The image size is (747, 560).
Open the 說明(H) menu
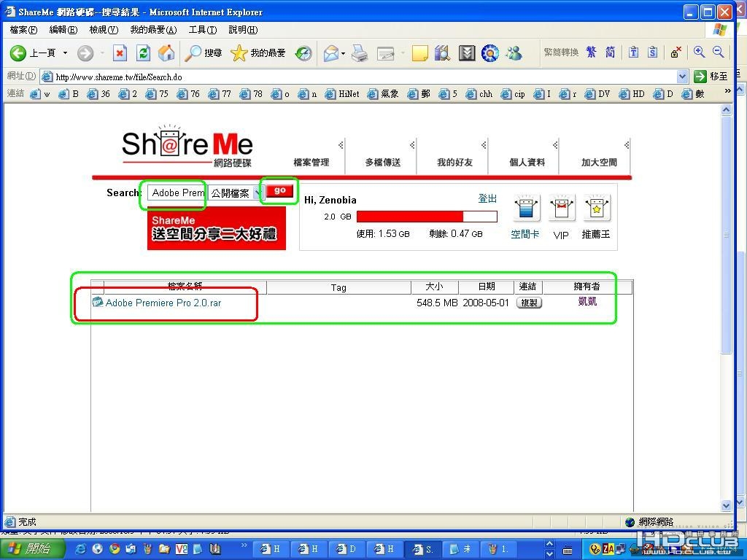point(243,30)
